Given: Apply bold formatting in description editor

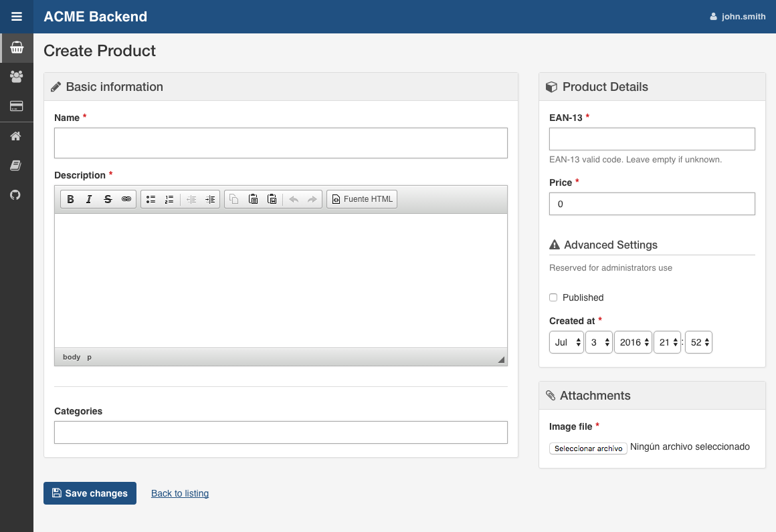Looking at the screenshot, I should 70,199.
